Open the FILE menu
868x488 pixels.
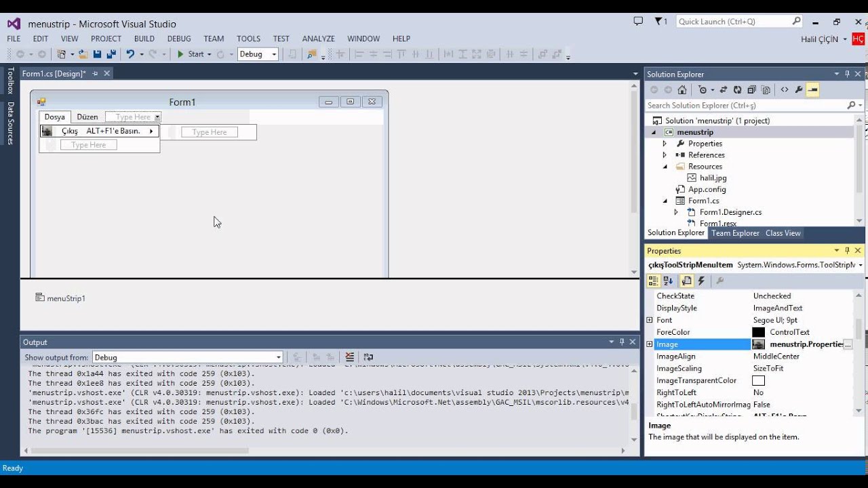[x=14, y=39]
